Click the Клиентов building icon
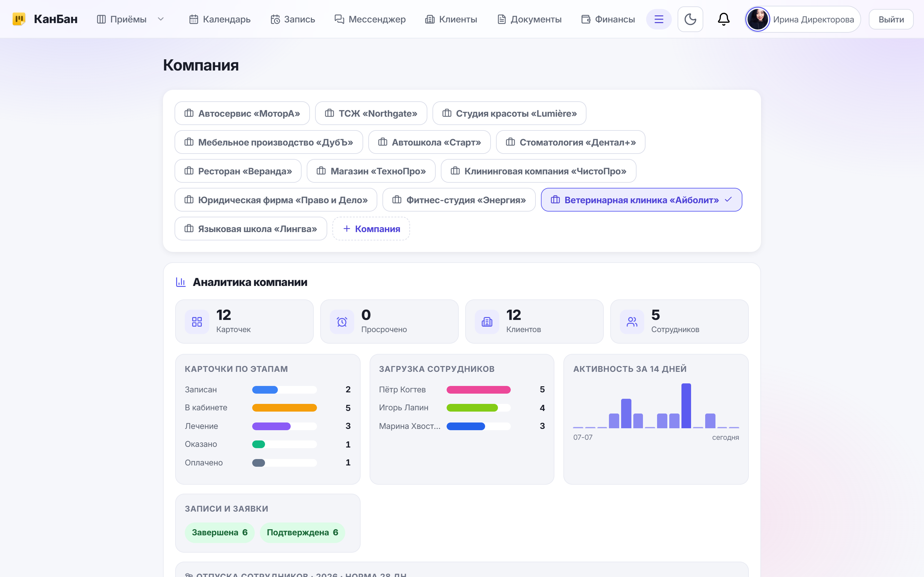This screenshot has height=577, width=924. pyautogui.click(x=487, y=322)
